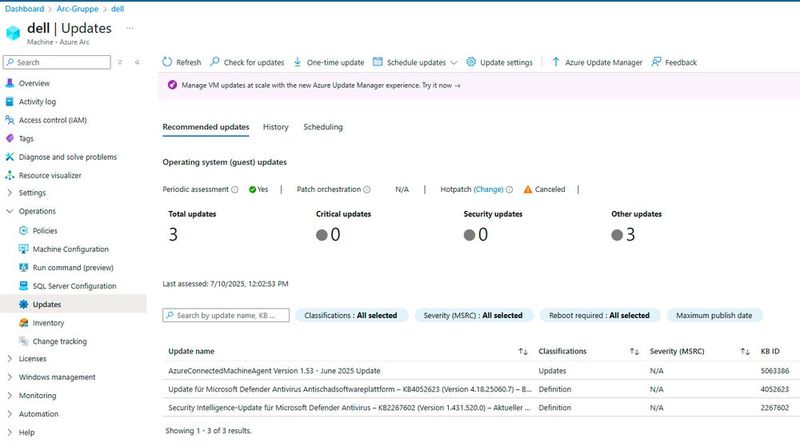This screenshot has height=446, width=800.
Task: Click the One-time update download icon
Action: (297, 62)
